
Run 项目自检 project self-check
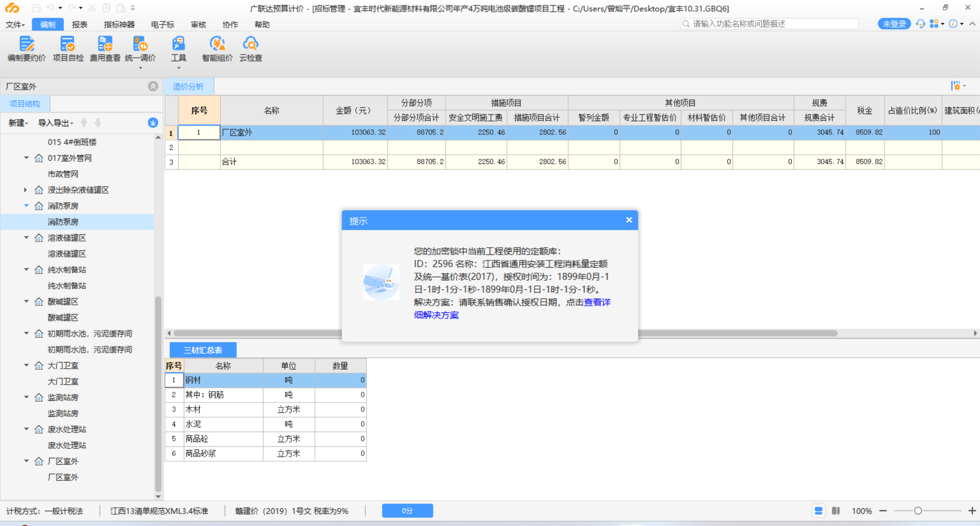pos(68,49)
